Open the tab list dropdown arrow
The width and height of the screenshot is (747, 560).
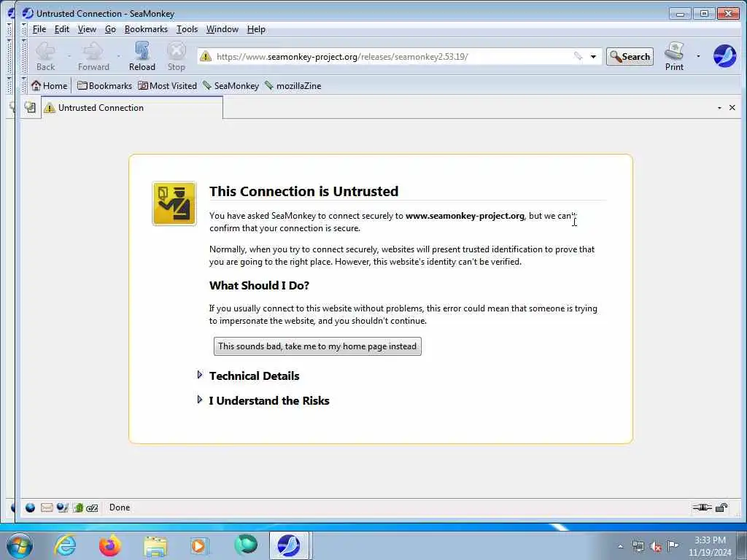(x=719, y=108)
